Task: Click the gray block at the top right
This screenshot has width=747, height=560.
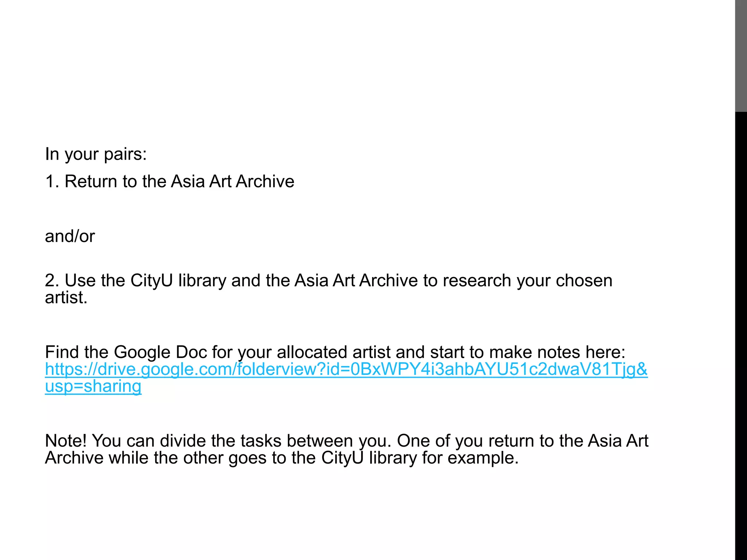Action: (741, 56)
